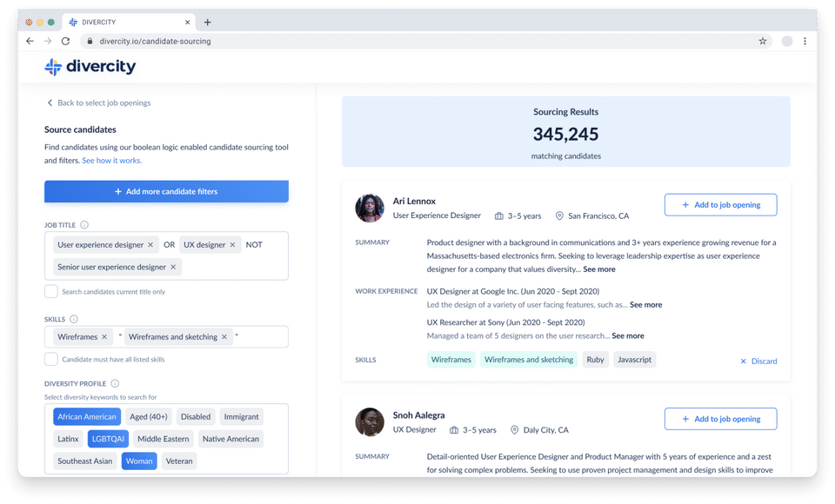Click the NOT operator in job title
835x504 pixels.
254,245
